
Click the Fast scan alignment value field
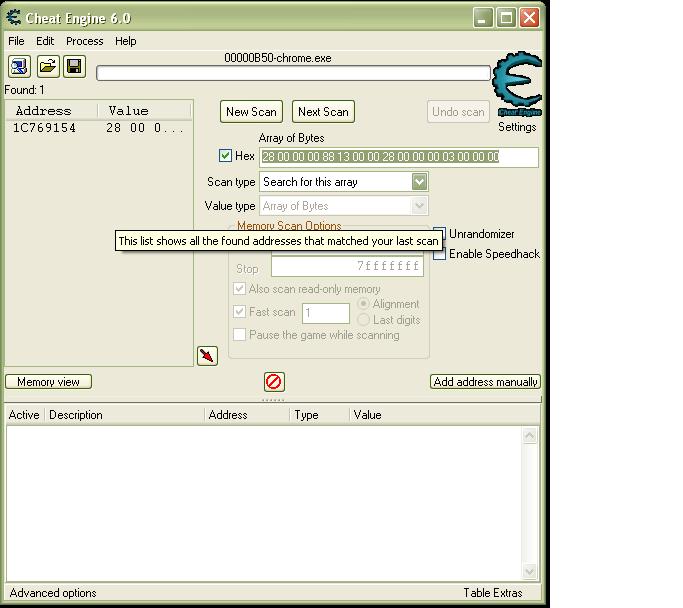[x=326, y=313]
